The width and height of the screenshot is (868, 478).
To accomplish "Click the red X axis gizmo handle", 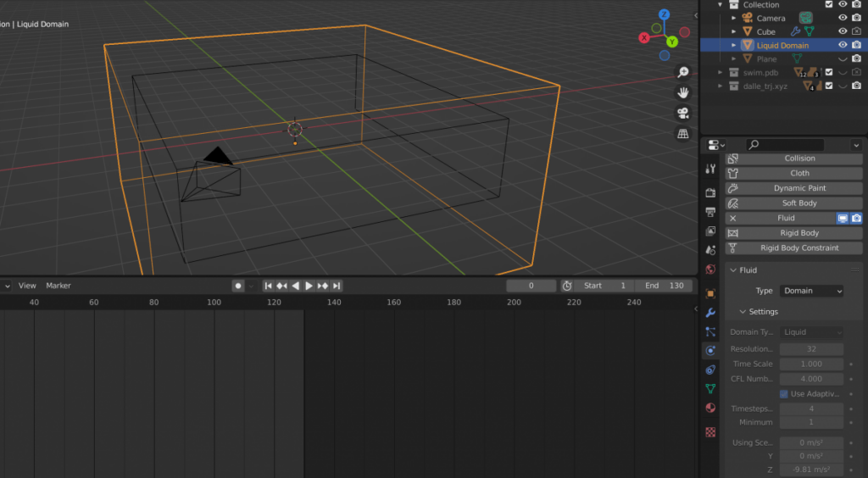I will tap(644, 37).
